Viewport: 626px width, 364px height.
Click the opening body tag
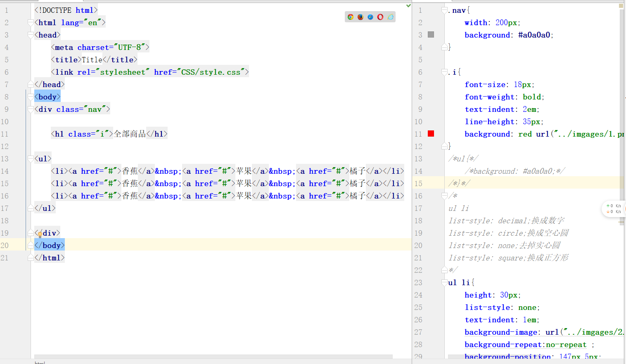[x=47, y=97]
